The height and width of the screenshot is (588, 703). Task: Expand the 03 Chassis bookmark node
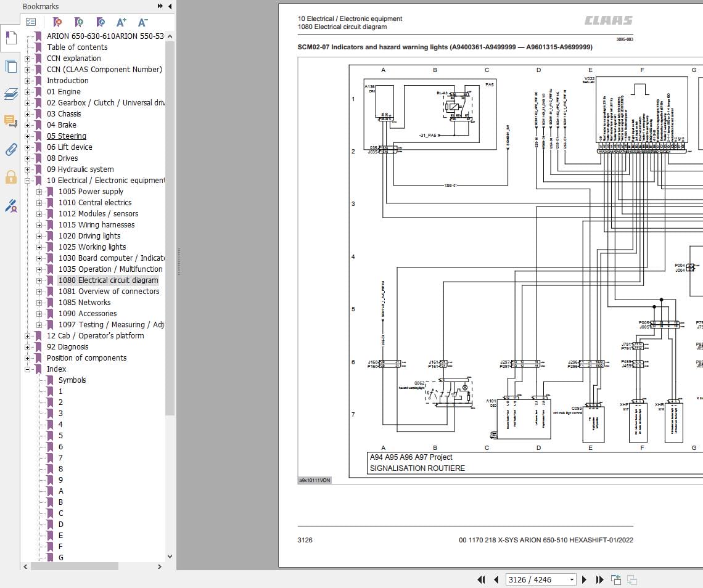[x=27, y=114]
